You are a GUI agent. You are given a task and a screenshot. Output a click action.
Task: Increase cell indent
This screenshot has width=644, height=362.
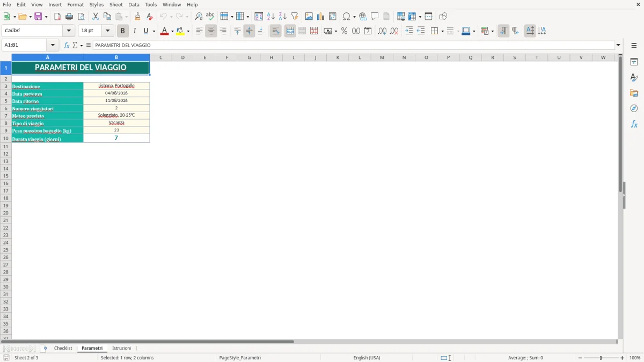coord(409,31)
